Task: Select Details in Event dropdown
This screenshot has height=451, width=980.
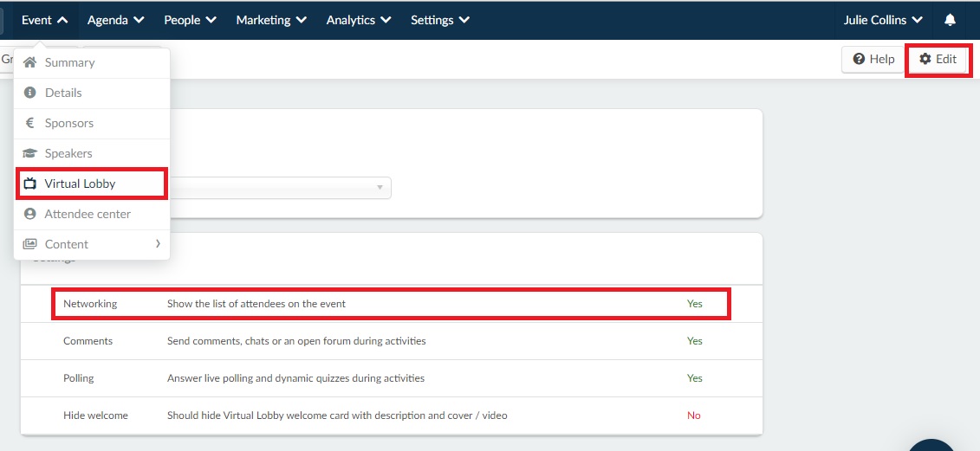Action: (91, 93)
